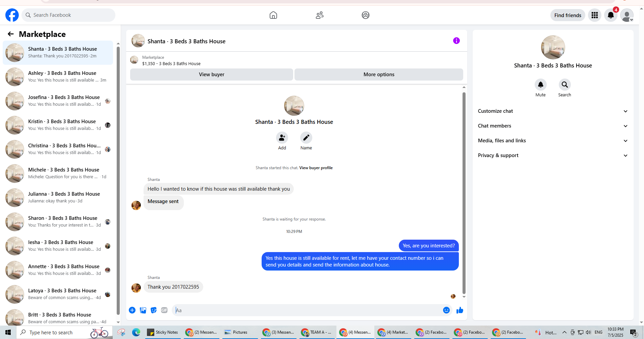The image size is (644, 339).
Task: Send a thumbs up like
Action: point(460,310)
